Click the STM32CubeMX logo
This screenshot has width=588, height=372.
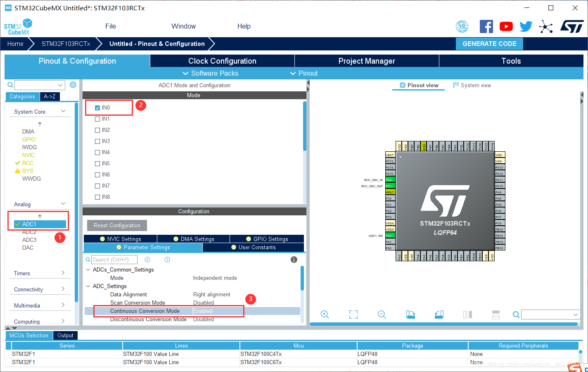click(x=18, y=27)
